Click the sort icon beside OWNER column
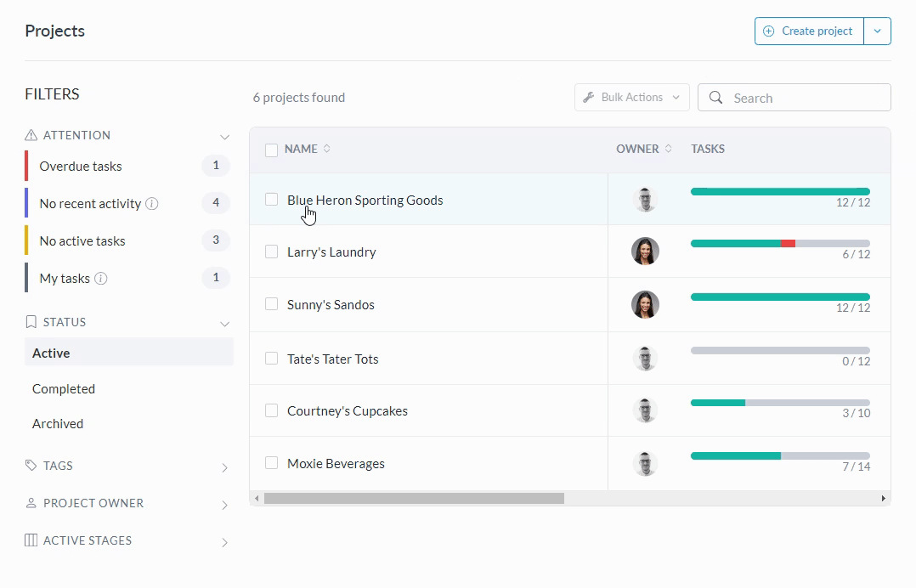This screenshot has width=916, height=588. coord(669,149)
